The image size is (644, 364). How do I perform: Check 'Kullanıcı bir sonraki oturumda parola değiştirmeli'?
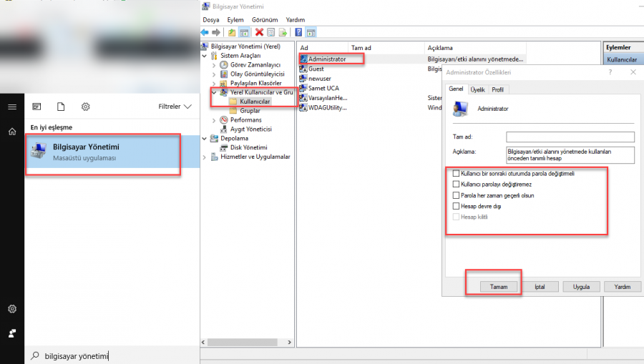pyautogui.click(x=456, y=173)
